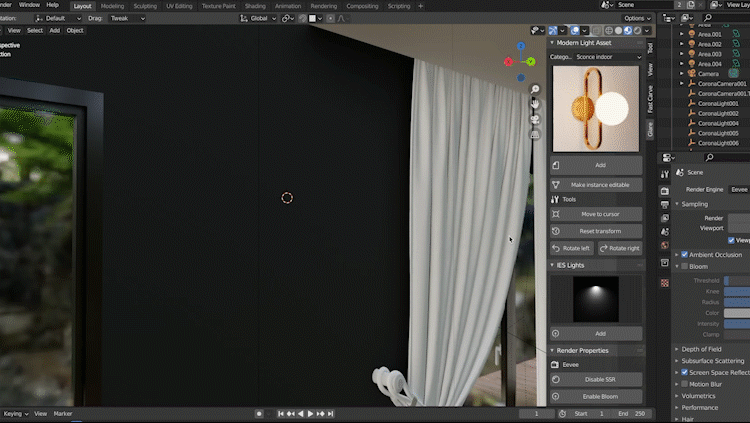
Task: Open the shading options dropdown arrow
Action: [x=647, y=31]
